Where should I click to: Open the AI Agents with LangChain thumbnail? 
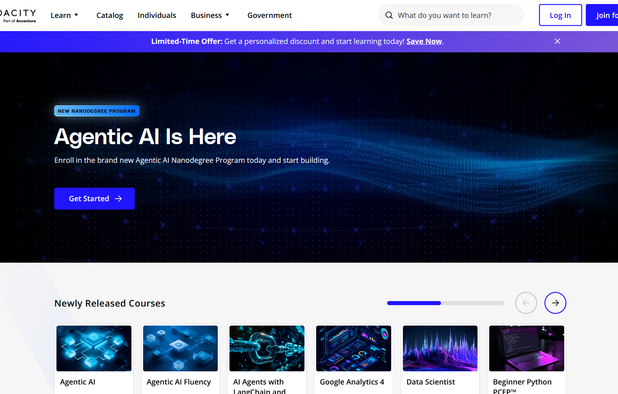point(267,348)
